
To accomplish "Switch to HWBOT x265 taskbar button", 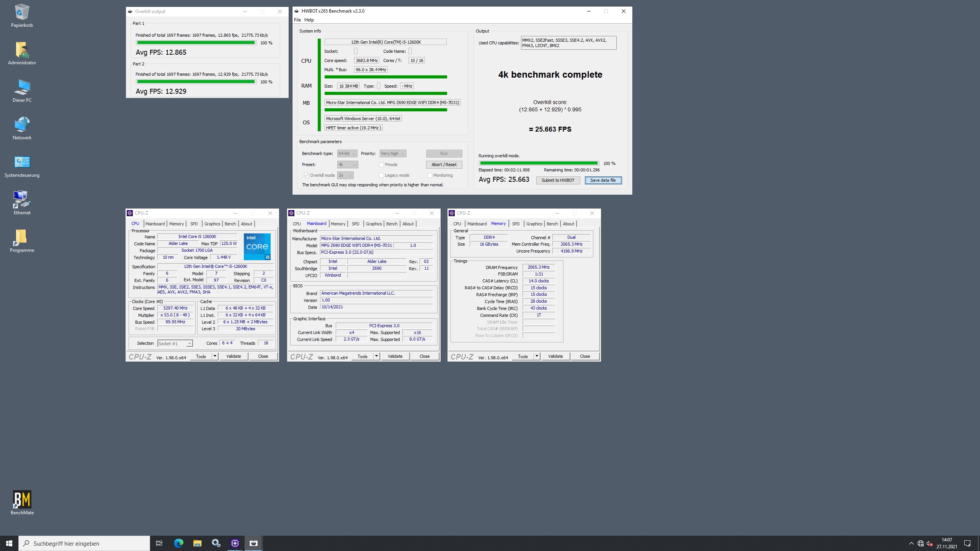I will coord(253,543).
